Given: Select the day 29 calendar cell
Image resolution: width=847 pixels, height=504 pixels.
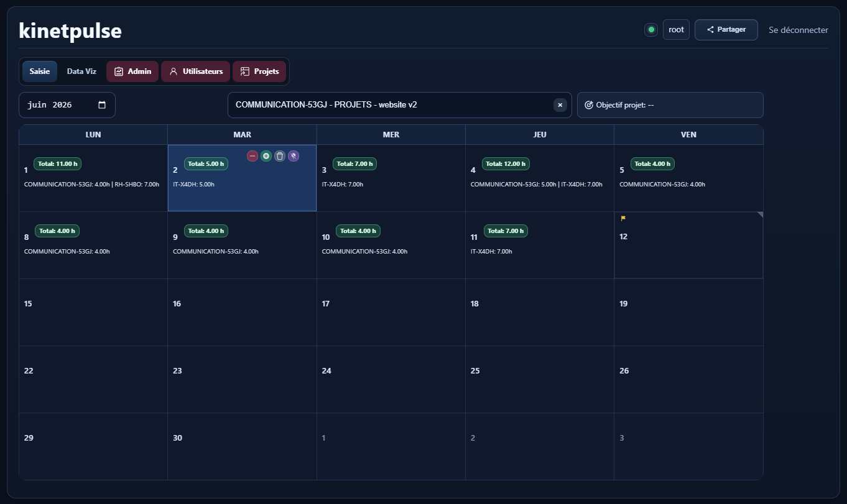Looking at the screenshot, I should [93, 447].
